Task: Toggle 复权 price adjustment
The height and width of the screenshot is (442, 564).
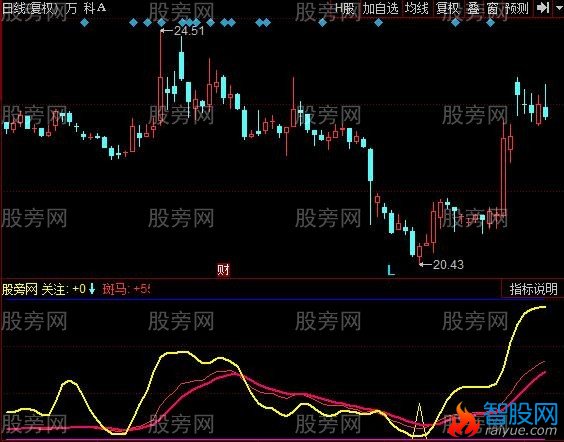Action: pyautogui.click(x=448, y=8)
